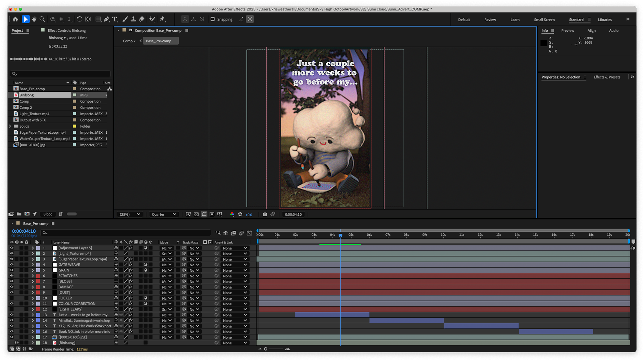Delete selected project item trash icon
Screen dimensions: 644x361
point(61,214)
